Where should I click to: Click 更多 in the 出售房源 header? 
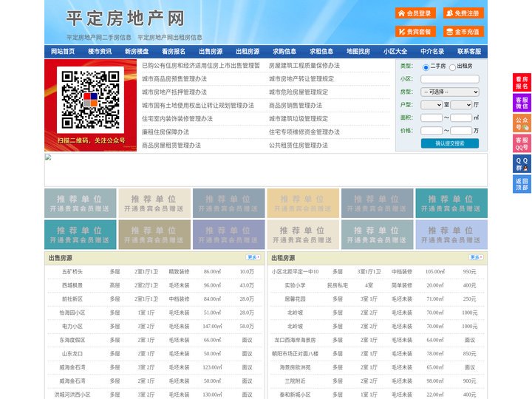pos(253,258)
